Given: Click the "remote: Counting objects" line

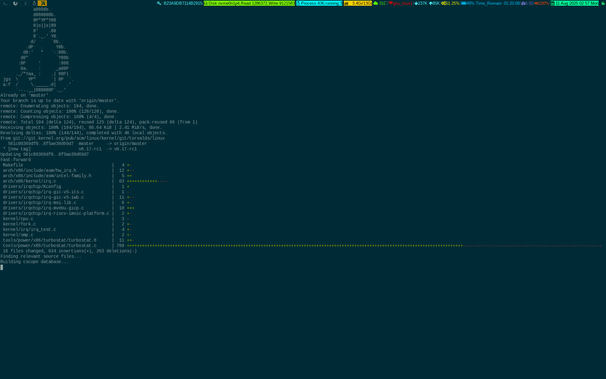Looking at the screenshot, I should point(60,111).
